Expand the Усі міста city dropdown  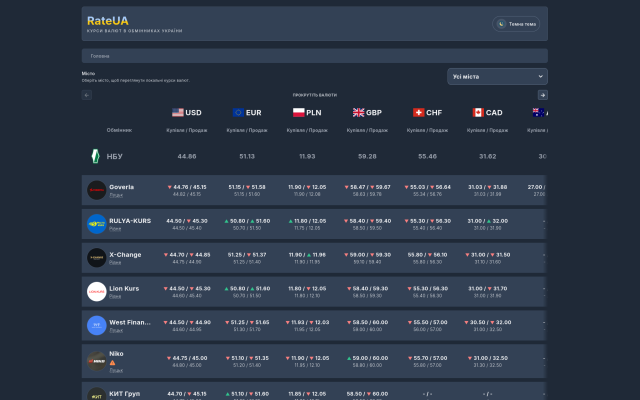pos(497,76)
